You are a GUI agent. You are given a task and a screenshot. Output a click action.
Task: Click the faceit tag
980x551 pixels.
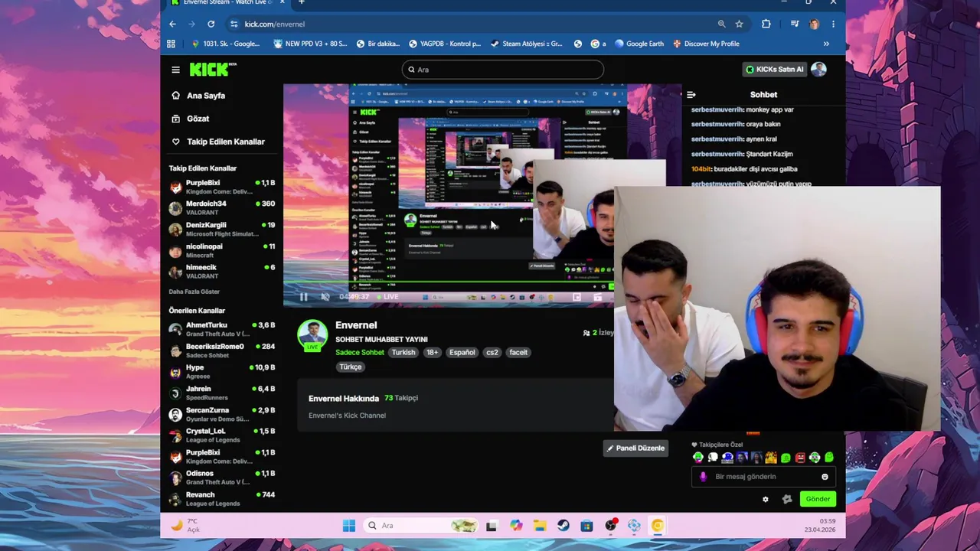tap(518, 352)
